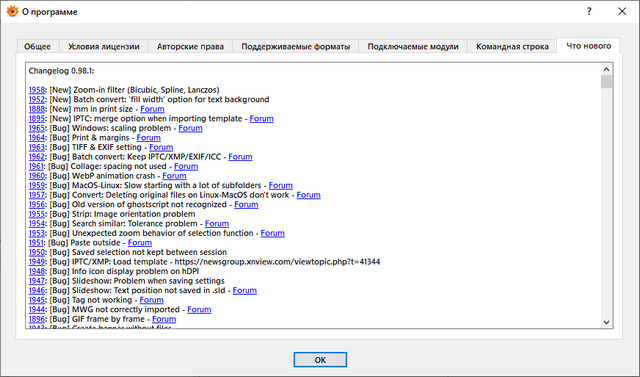The height and width of the screenshot is (377, 640).
Task: Open issue link 1957 Deleting original files
Action: pyautogui.click(x=37, y=195)
